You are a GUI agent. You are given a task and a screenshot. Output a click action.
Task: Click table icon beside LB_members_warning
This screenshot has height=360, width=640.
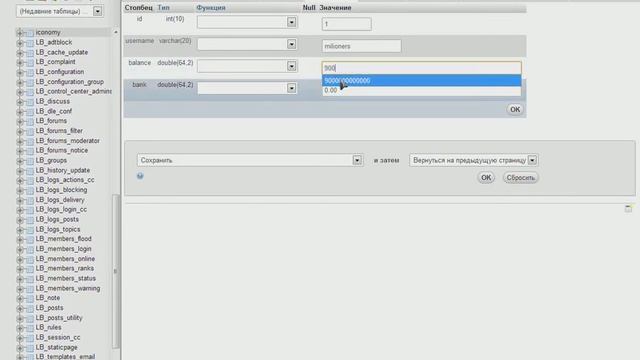pyautogui.click(x=29, y=289)
